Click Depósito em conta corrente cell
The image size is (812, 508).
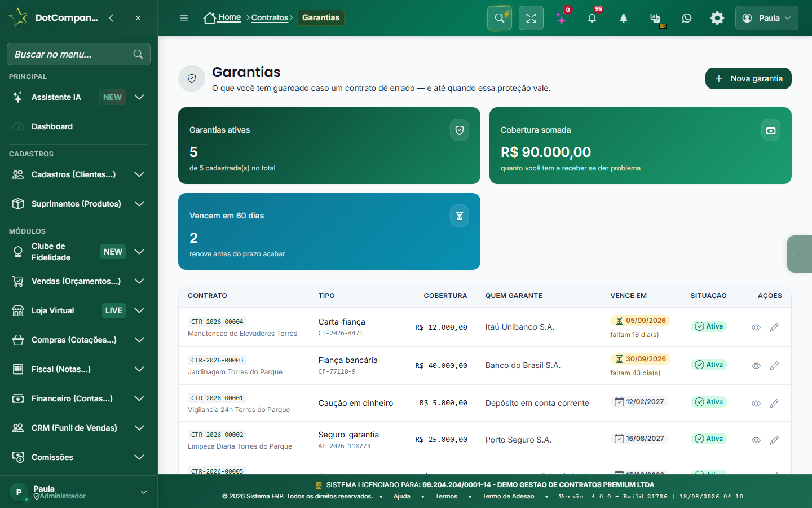(537, 403)
